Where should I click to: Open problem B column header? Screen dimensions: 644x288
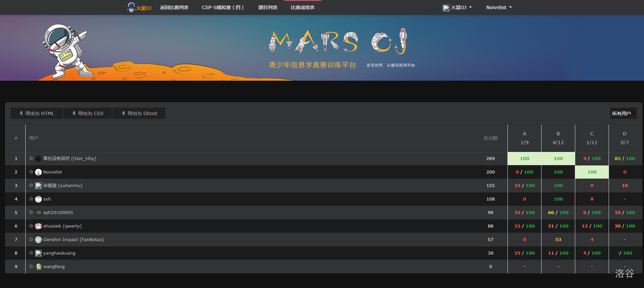point(558,134)
